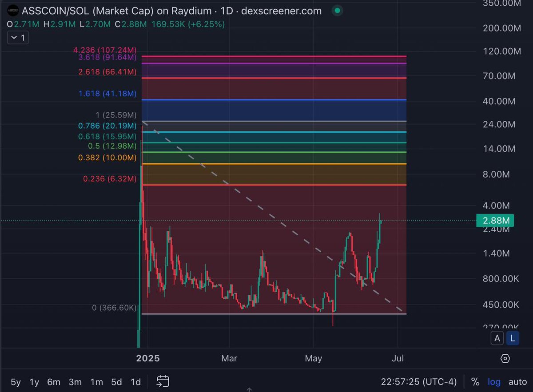This screenshot has height=392, width=533.
Task: Select the 1d time range
Action: (135, 382)
